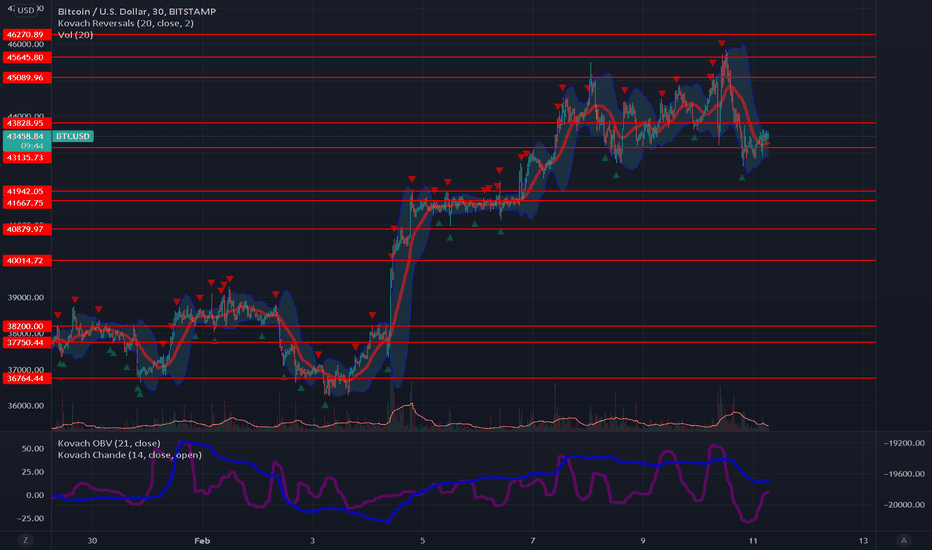The height and width of the screenshot is (550, 932).
Task: Click the -19200.00 value on right OBV axis
Action: (904, 443)
